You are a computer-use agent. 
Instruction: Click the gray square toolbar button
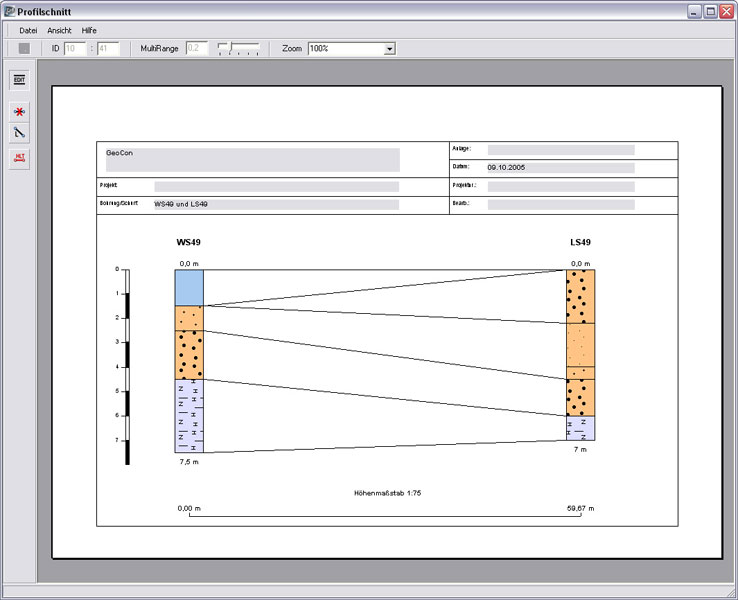(24, 48)
